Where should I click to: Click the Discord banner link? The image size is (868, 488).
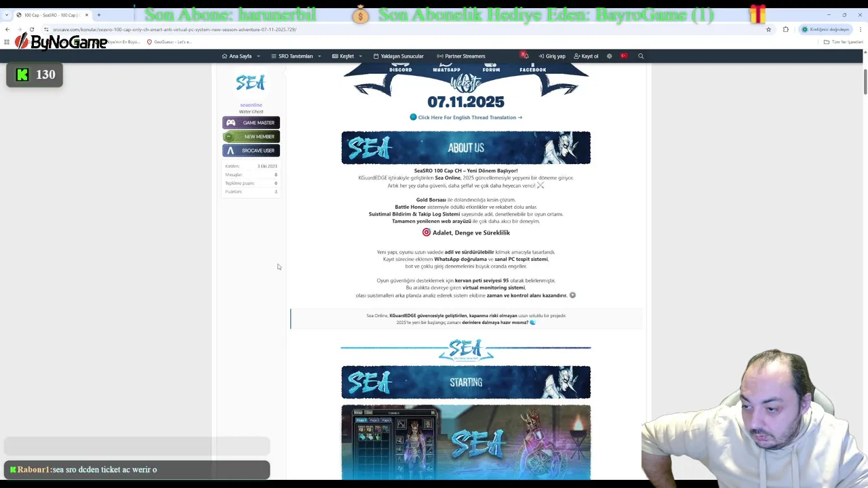401,69
